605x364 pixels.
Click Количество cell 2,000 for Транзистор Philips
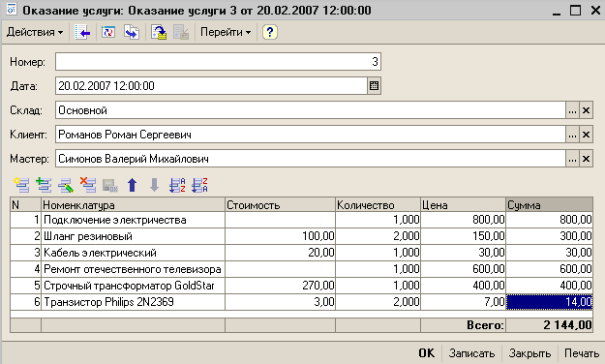pyautogui.click(x=378, y=302)
